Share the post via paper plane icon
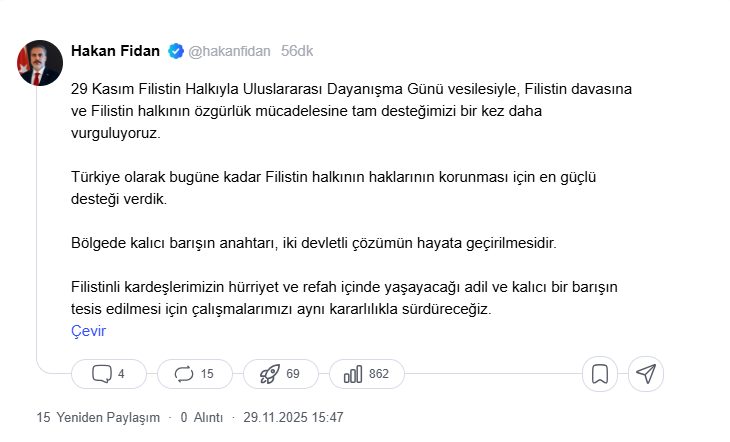Screen dimensions: 730x442 point(646,374)
